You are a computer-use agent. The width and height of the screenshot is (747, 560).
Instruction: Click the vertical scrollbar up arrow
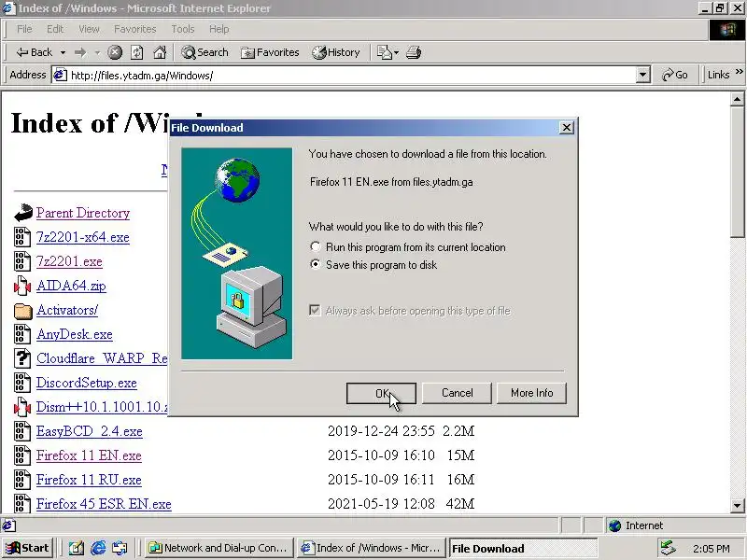point(737,99)
